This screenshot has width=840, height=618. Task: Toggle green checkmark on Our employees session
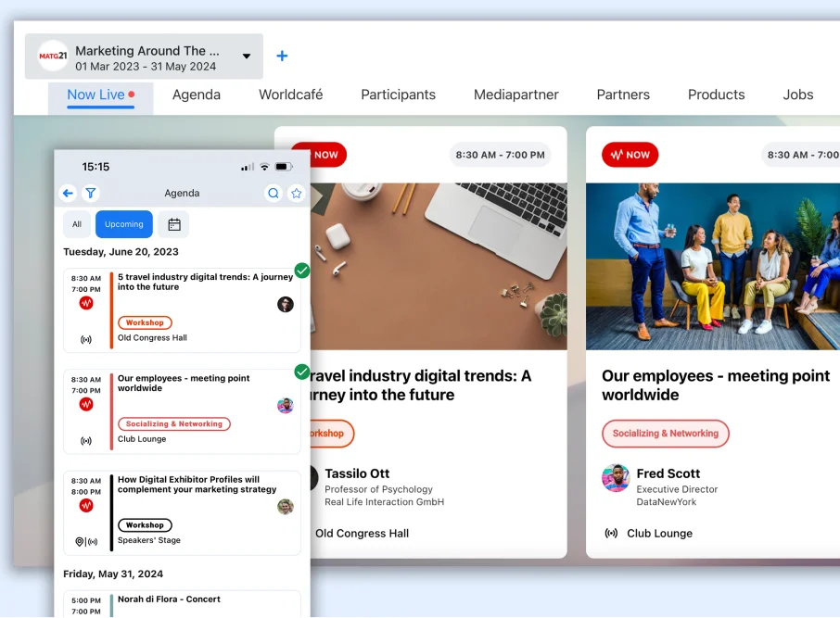click(301, 372)
